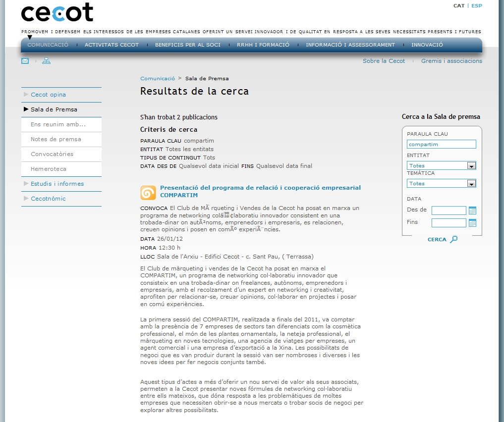Click the Comunicació breadcrumb link
Viewport: 504px width, 422px height.
pyautogui.click(x=158, y=78)
